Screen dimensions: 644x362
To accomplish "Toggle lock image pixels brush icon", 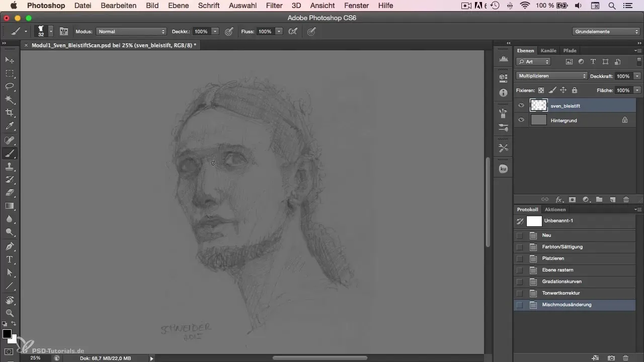I will 552,90.
